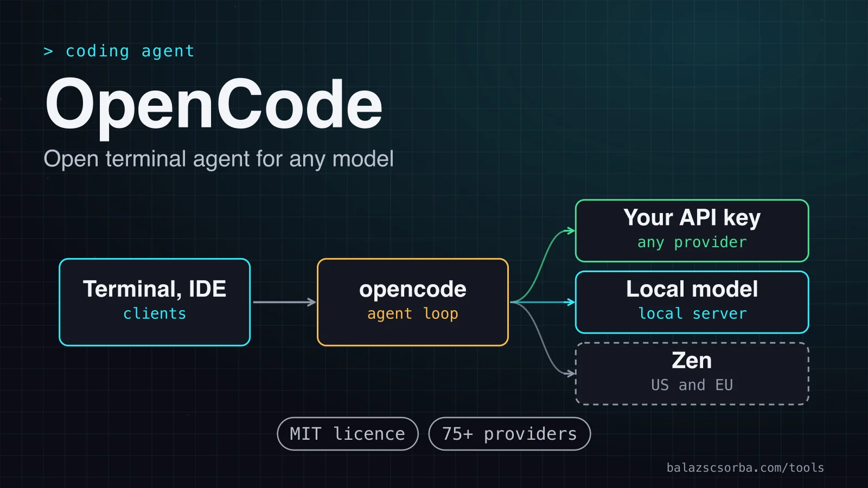
Task: Select the dashed 'Zen' box
Action: [x=692, y=374]
